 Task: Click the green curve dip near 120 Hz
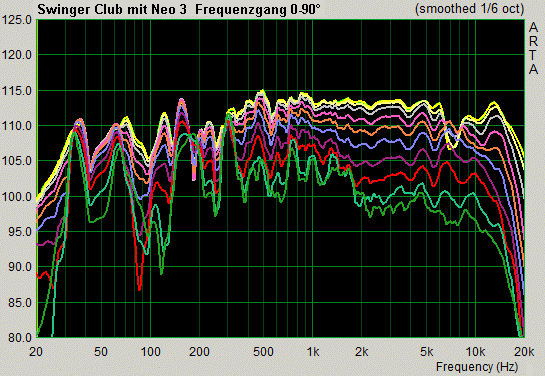click(x=161, y=273)
